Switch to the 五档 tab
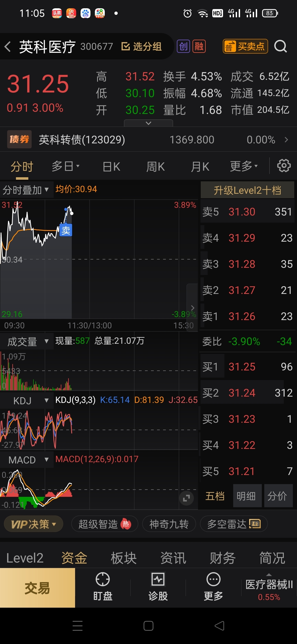This screenshot has height=644, width=297. [215, 496]
